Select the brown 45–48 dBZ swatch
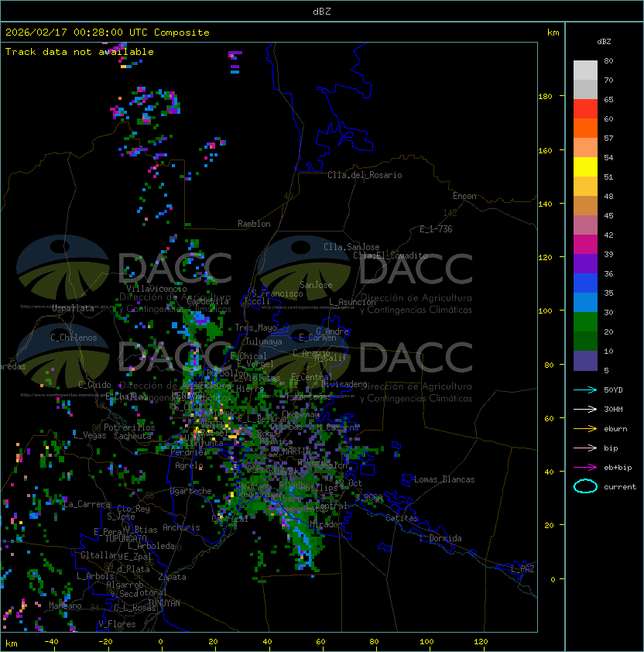The image size is (644, 652). 585,205
